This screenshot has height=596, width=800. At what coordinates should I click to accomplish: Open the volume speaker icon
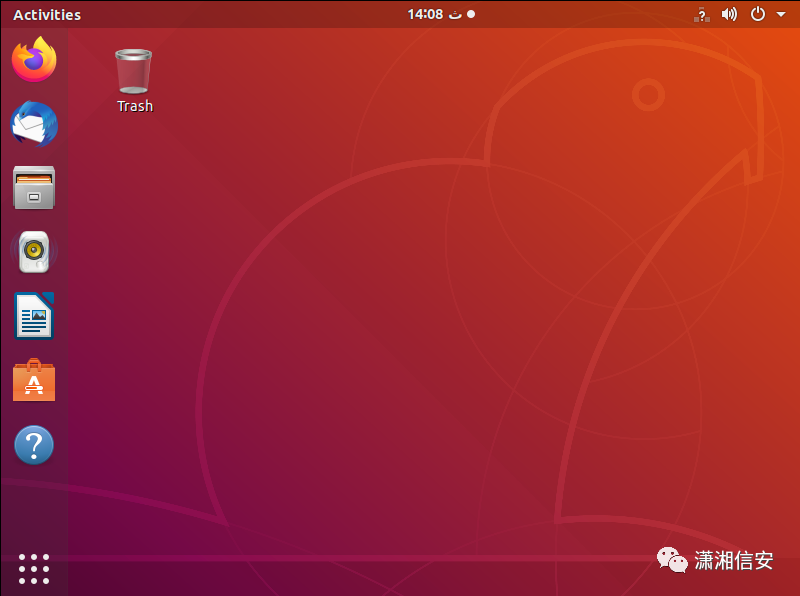[729, 14]
